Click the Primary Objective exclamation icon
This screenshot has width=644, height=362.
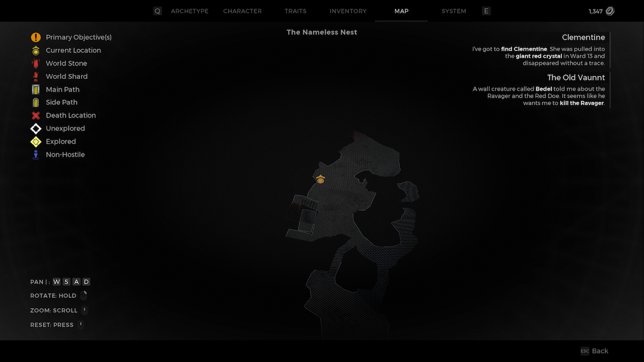pos(35,38)
